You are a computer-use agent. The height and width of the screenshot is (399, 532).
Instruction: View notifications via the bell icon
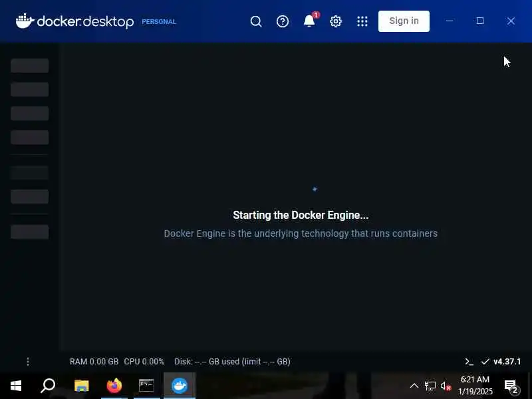[309, 21]
